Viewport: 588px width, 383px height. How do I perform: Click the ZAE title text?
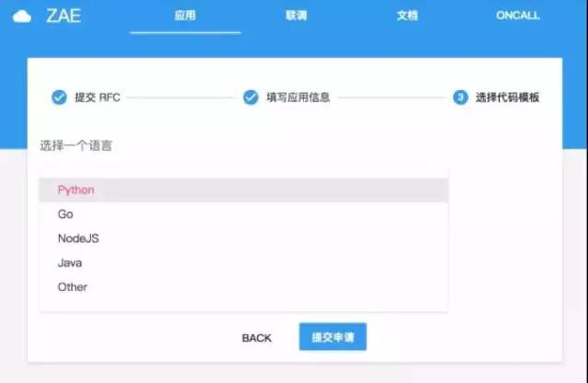[63, 17]
